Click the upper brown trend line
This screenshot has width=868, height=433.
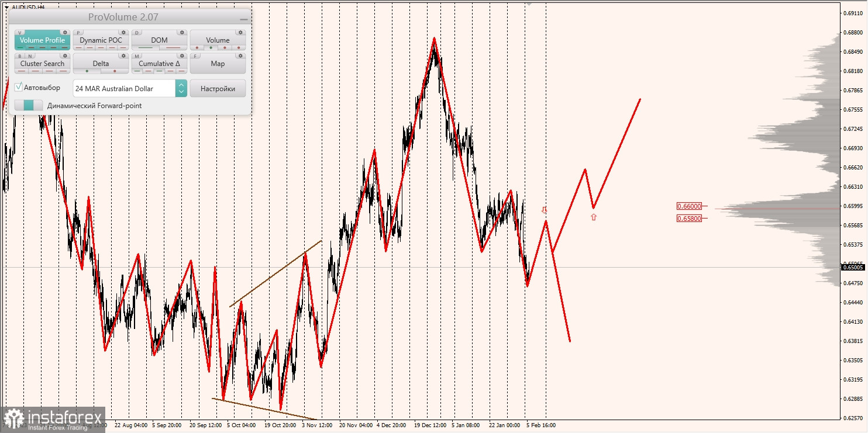(x=275, y=273)
